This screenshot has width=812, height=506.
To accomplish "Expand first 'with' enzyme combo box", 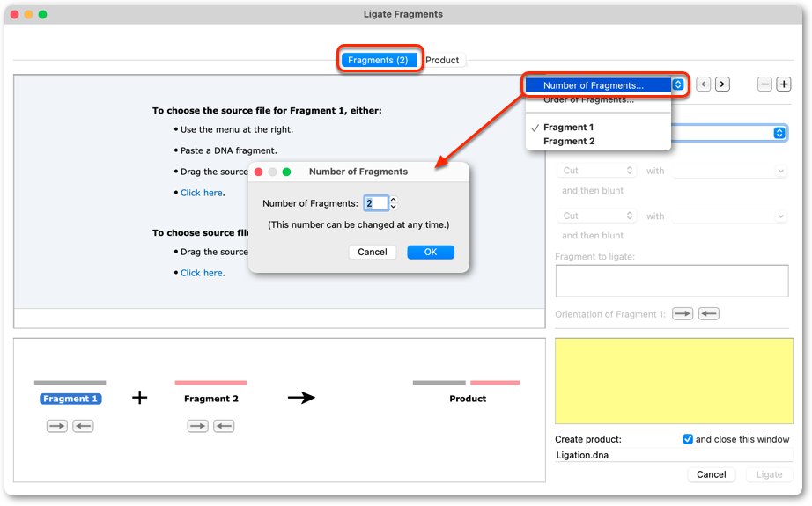I will coord(780,171).
